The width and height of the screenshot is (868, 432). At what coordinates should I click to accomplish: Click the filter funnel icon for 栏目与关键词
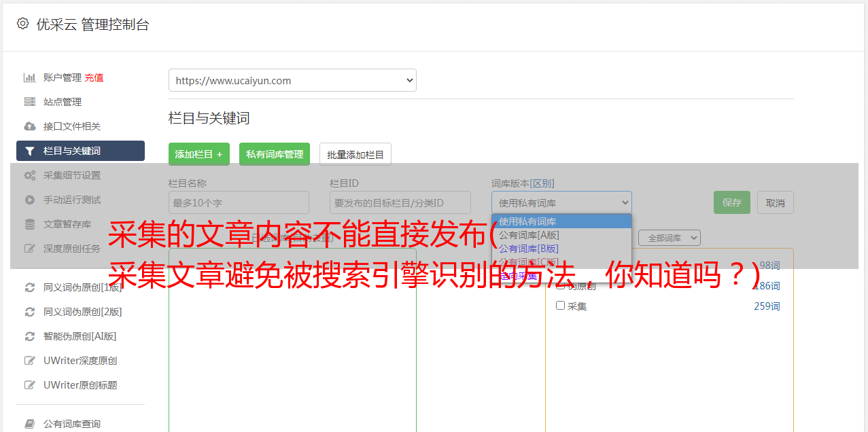coord(30,151)
